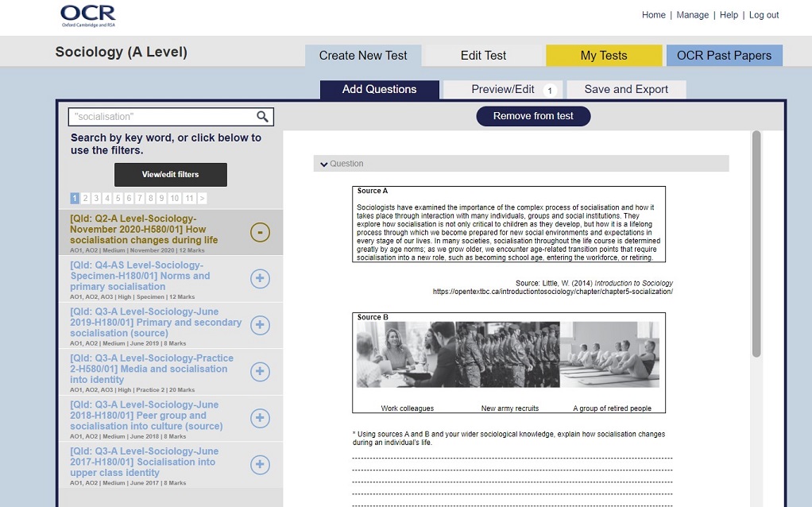The image size is (812, 507).
Task: Select How socialisation changes during life question title
Action: click(144, 229)
